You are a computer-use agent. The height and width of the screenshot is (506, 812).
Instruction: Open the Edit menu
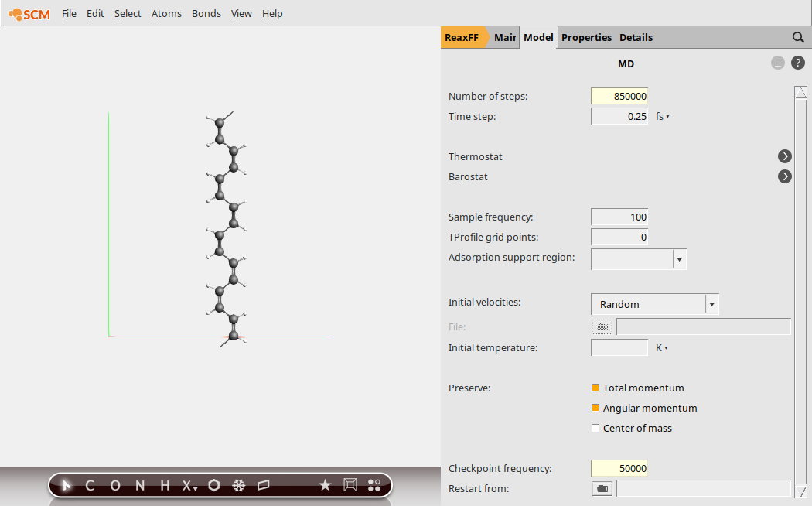point(95,14)
